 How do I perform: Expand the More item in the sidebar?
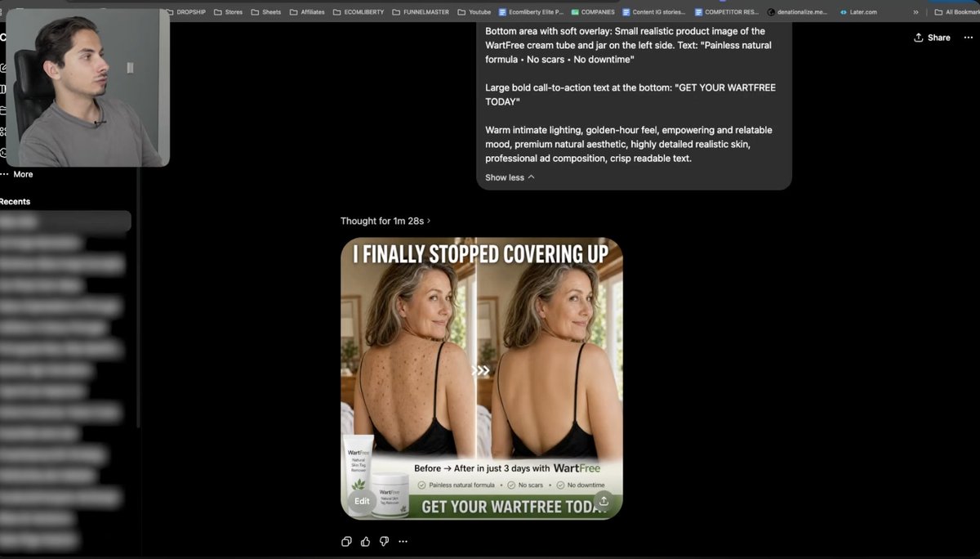tap(17, 174)
